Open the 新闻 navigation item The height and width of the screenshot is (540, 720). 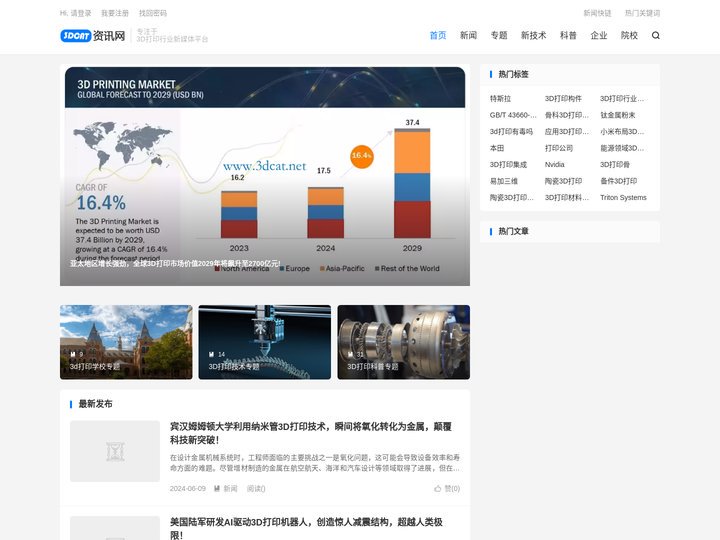tap(468, 35)
